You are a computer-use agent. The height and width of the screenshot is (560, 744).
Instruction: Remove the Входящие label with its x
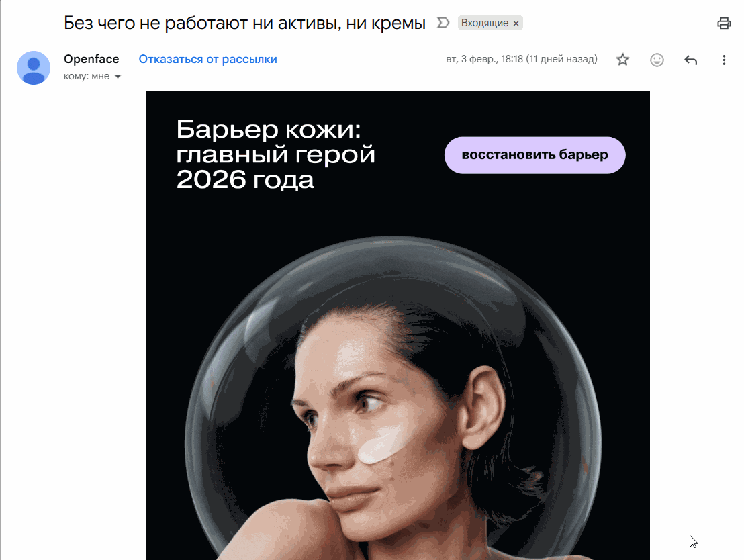(516, 24)
